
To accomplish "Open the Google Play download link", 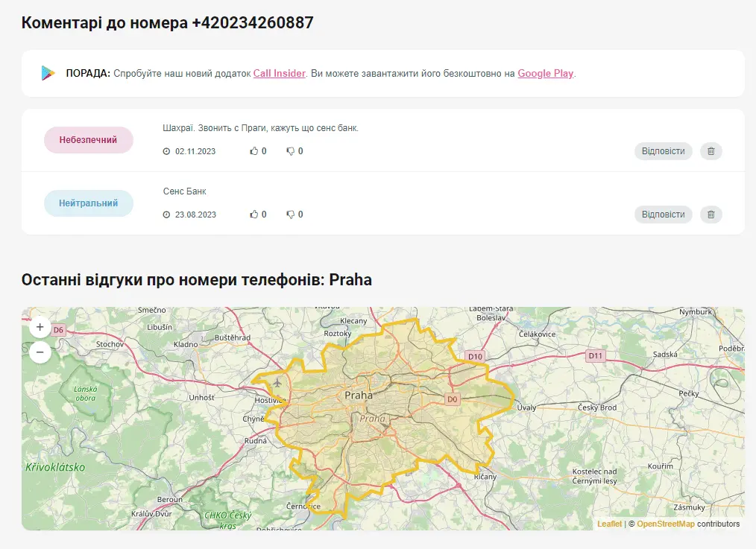I will click(x=545, y=74).
